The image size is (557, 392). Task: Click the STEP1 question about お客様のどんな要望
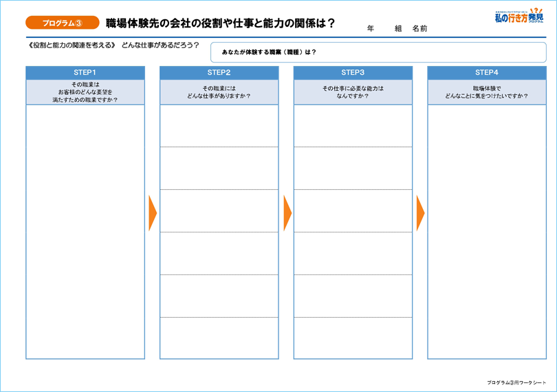click(85, 92)
